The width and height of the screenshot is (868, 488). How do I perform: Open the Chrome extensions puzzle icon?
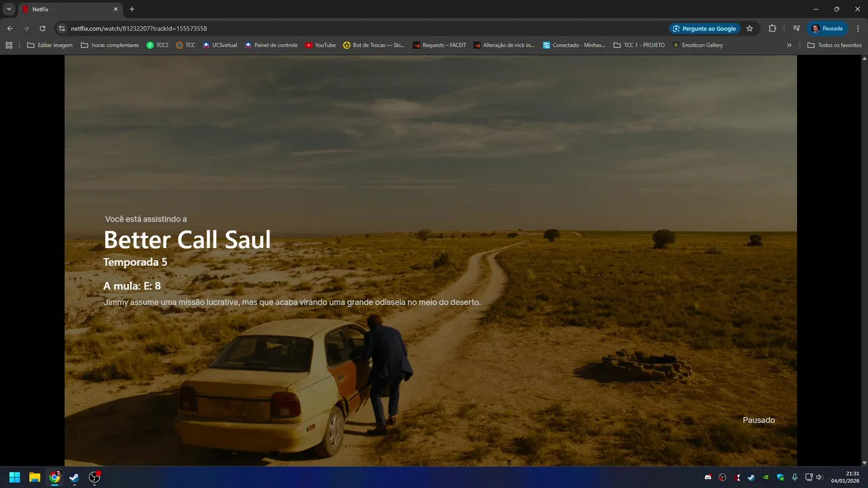pyautogui.click(x=772, y=28)
